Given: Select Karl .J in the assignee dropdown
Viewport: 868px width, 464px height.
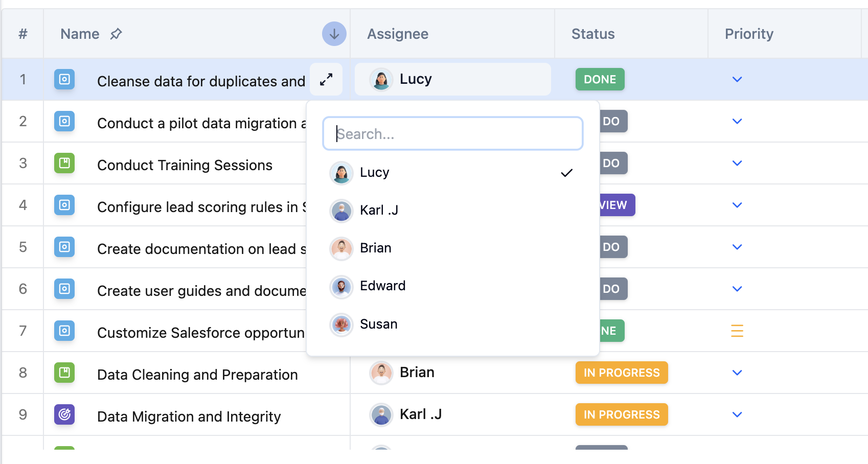Looking at the screenshot, I should point(379,211).
